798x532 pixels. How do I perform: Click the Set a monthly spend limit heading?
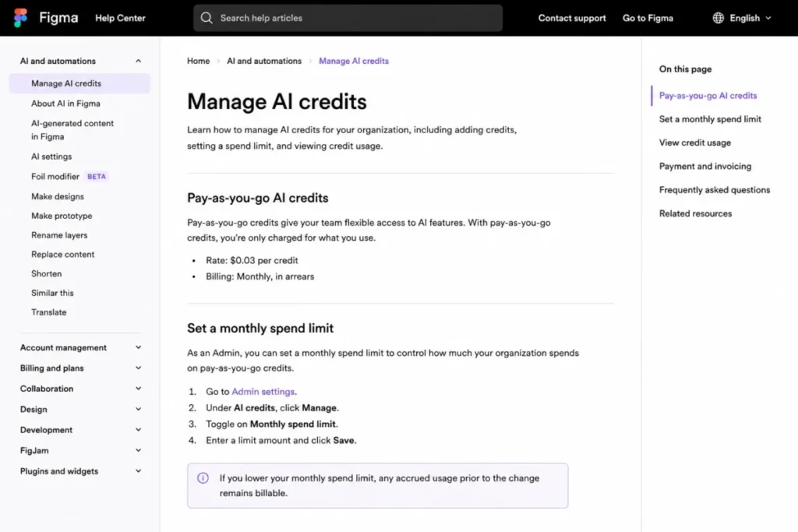(260, 328)
